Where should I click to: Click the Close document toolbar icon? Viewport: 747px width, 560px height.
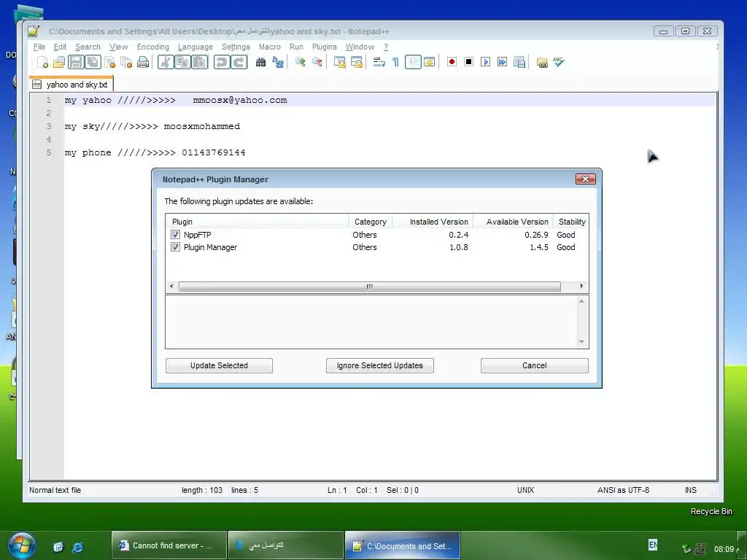point(110,63)
